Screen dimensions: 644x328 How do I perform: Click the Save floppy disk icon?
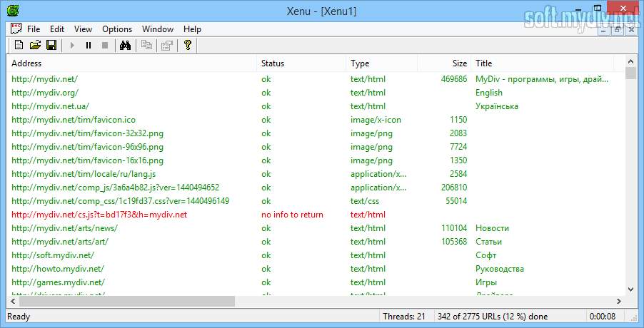[x=51, y=46]
